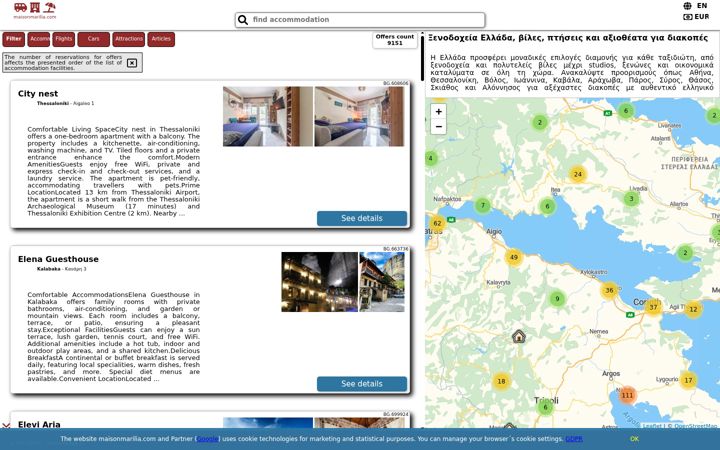This screenshot has width=720, height=450.
Task: Zoom in on the map
Action: pyautogui.click(x=439, y=112)
